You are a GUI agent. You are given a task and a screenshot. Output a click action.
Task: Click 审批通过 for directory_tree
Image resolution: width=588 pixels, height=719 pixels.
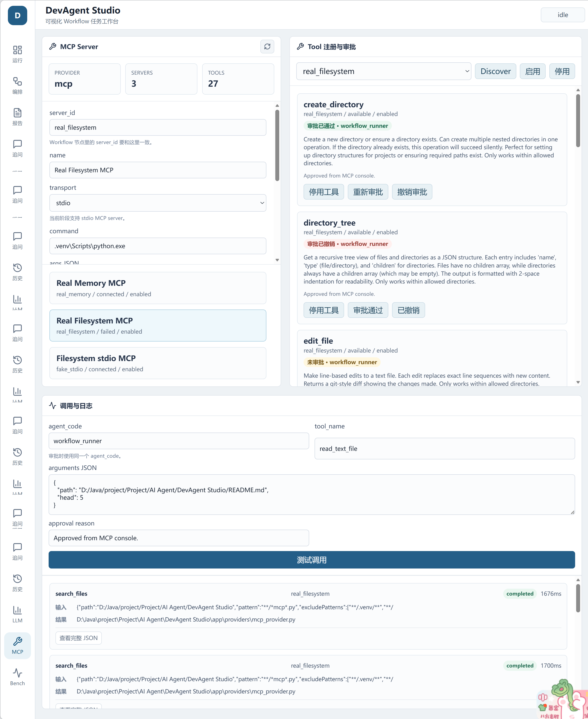click(x=368, y=310)
